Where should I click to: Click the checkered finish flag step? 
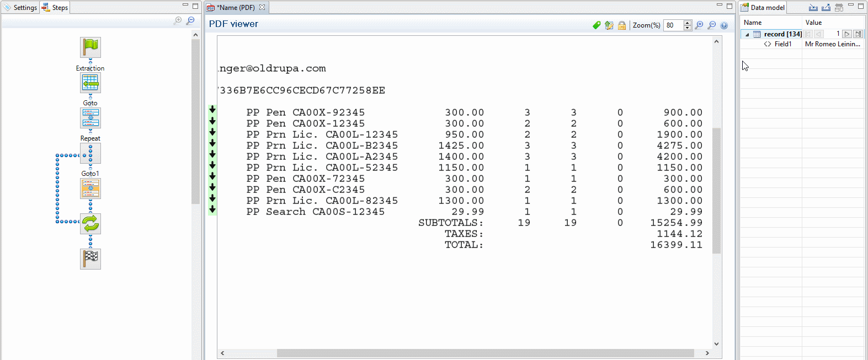[x=90, y=259]
